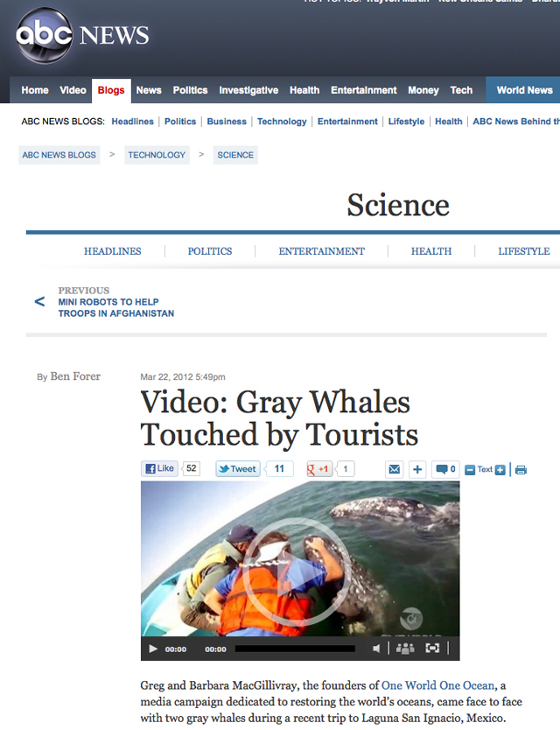The height and width of the screenshot is (730, 560).
Task: Click HEALTH in section nav under Science
Action: (x=431, y=251)
